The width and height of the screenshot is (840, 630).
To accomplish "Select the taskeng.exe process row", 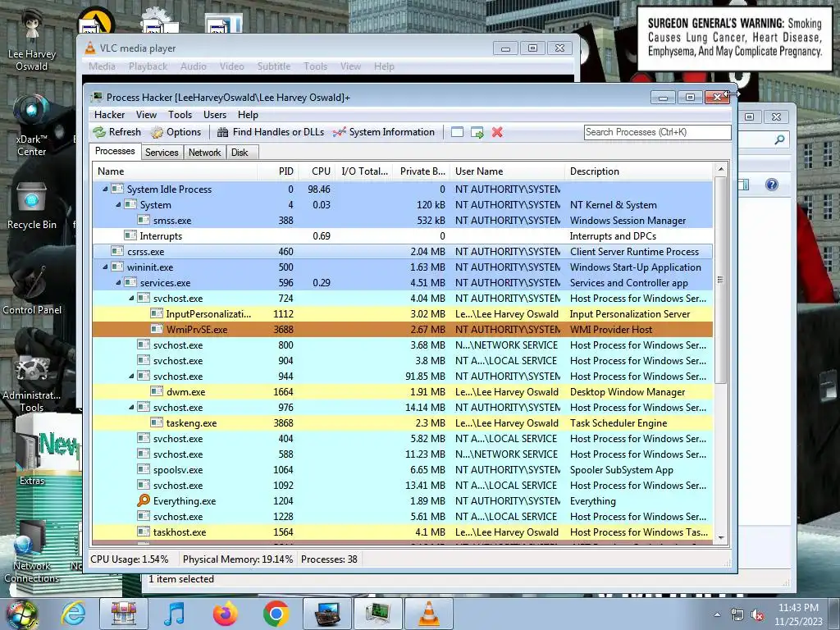I will [x=402, y=422].
